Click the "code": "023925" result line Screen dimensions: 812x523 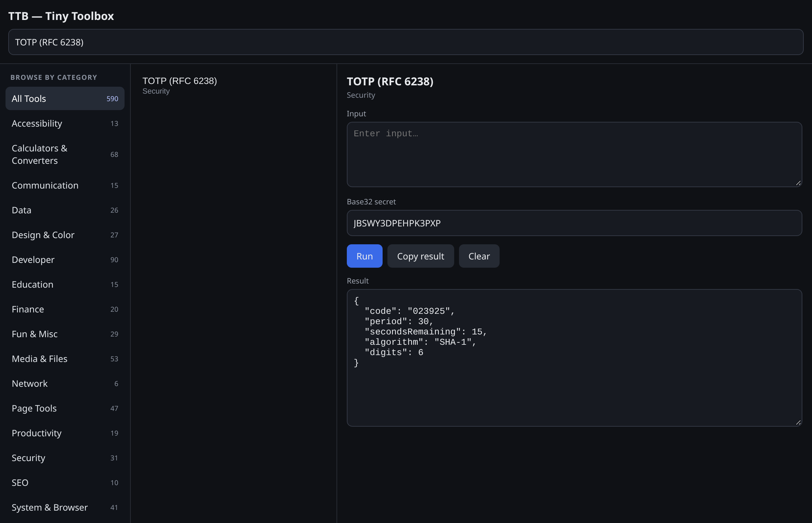pos(409,311)
